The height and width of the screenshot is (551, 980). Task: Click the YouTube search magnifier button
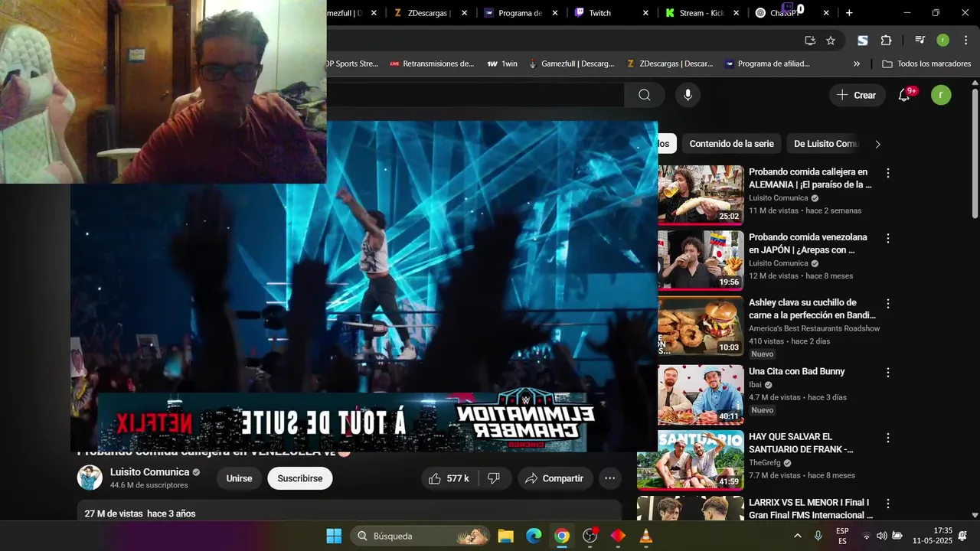point(645,95)
